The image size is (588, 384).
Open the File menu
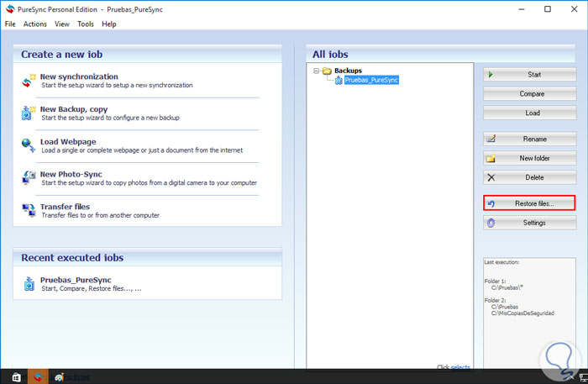10,24
